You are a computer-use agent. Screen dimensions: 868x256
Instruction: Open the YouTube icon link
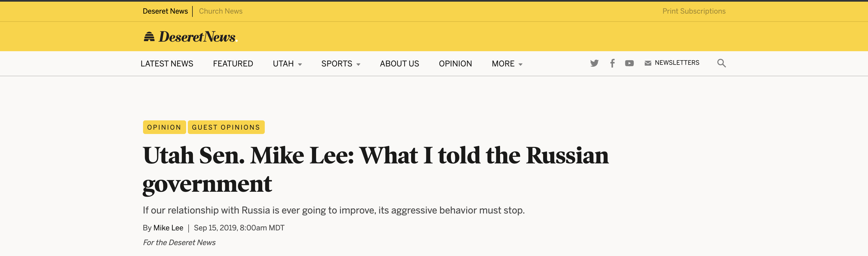pyautogui.click(x=629, y=63)
